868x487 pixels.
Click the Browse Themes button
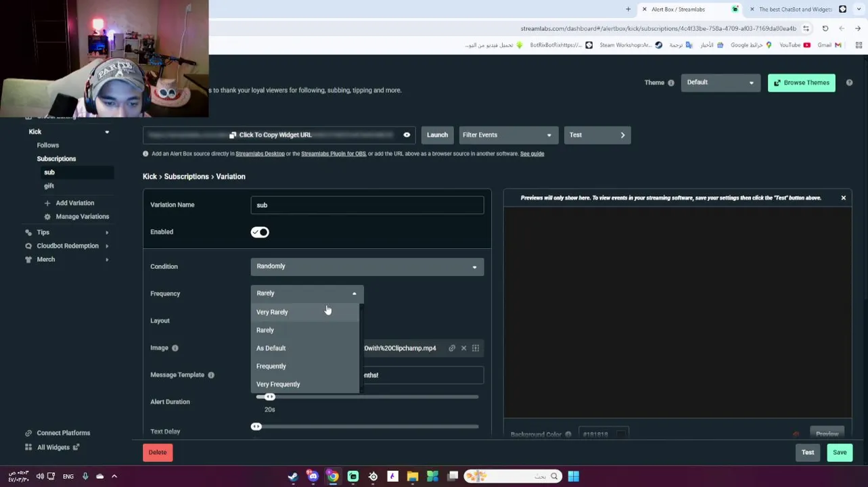point(802,83)
